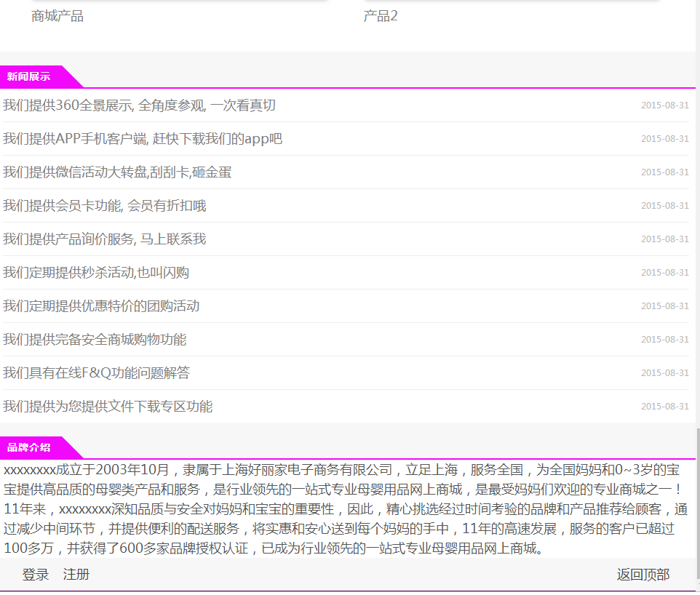Viewport: 700px width, 595px height.
Task: Click the brand introduction paragraph text
Action: [x=342, y=508]
